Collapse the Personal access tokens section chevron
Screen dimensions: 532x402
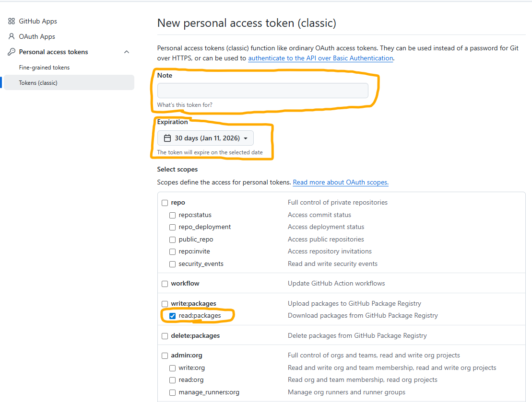tap(127, 52)
